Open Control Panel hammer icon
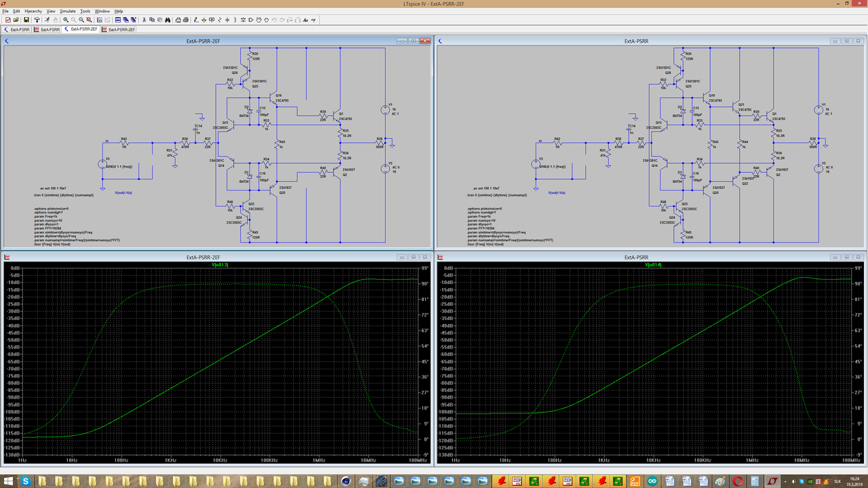Screen dimensions: 868x488 (37, 20)
